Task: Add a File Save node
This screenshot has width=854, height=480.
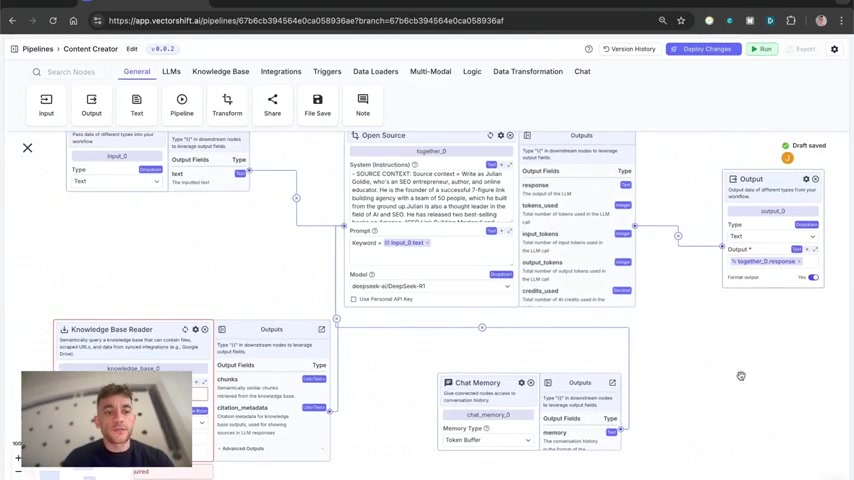Action: pyautogui.click(x=318, y=105)
